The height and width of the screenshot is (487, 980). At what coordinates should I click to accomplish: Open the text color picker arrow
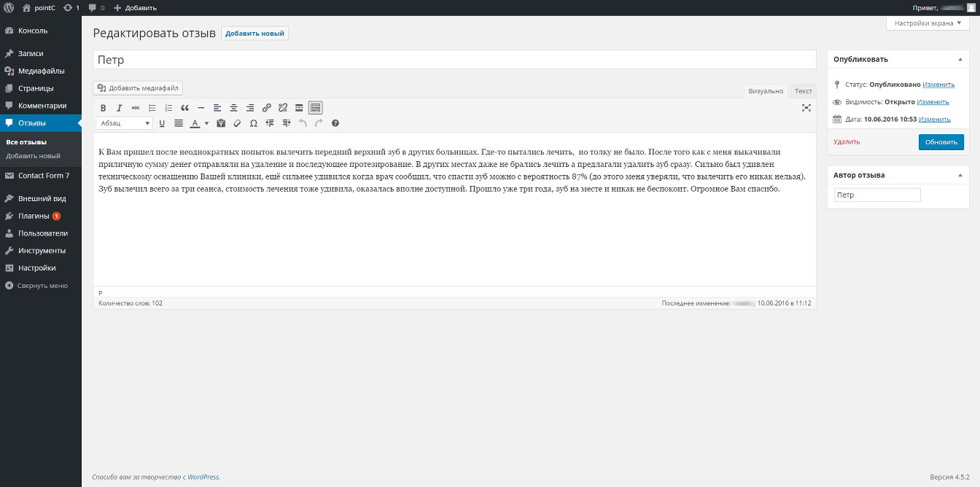tap(207, 123)
